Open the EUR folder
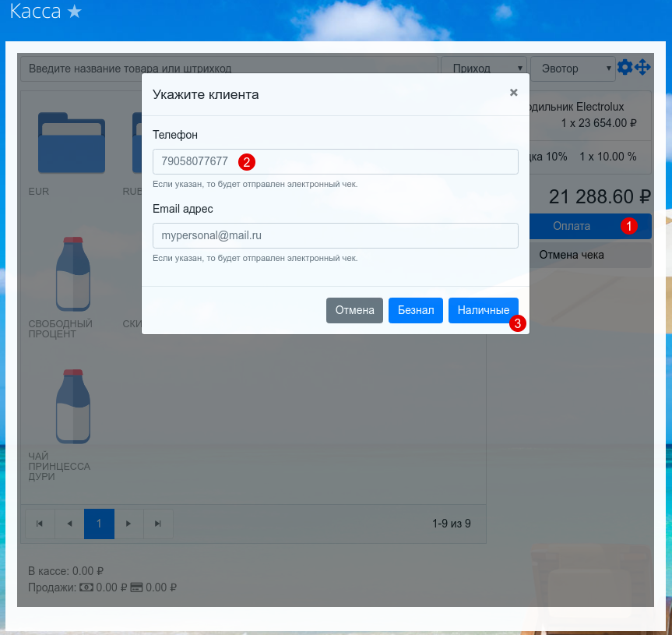The image size is (672, 635). [72, 144]
